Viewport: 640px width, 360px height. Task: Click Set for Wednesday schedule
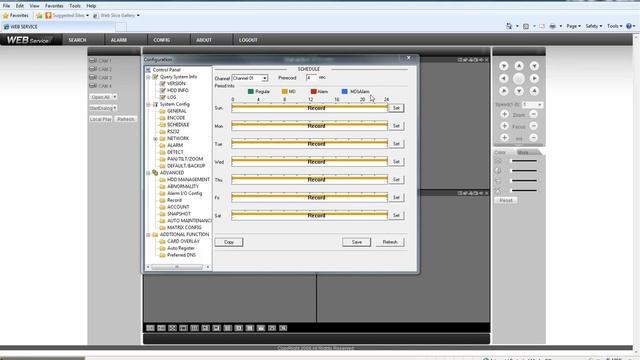point(396,162)
